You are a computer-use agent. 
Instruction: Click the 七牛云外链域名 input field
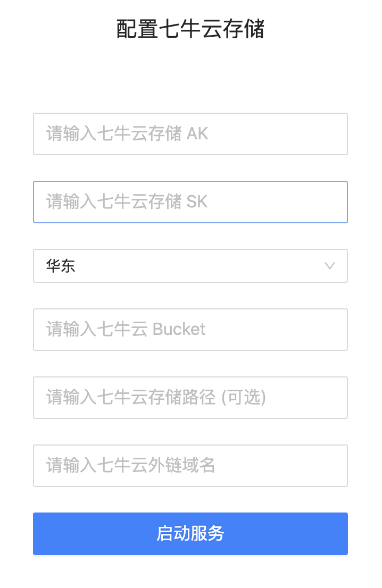tap(190, 466)
